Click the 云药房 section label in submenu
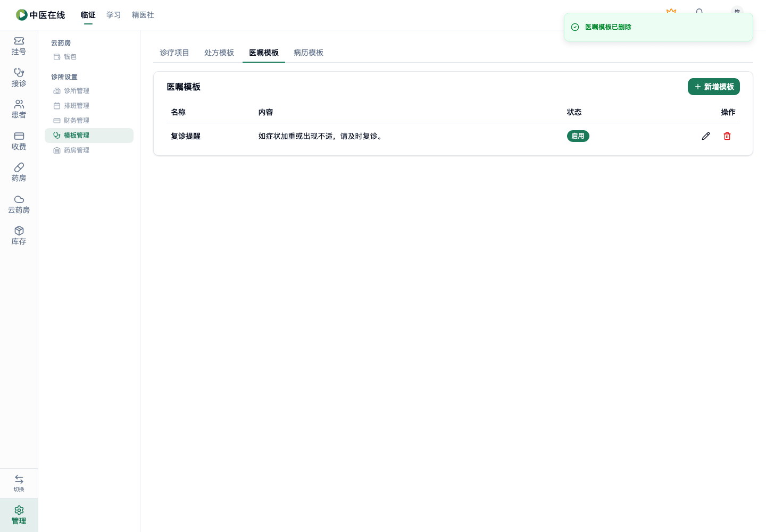Image resolution: width=766 pixels, height=532 pixels. [61, 43]
